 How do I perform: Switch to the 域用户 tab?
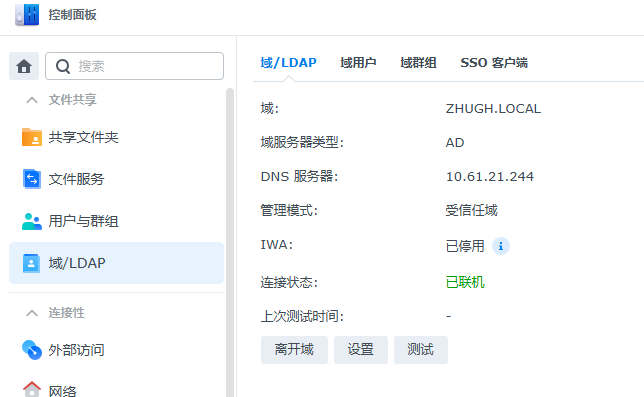click(358, 63)
